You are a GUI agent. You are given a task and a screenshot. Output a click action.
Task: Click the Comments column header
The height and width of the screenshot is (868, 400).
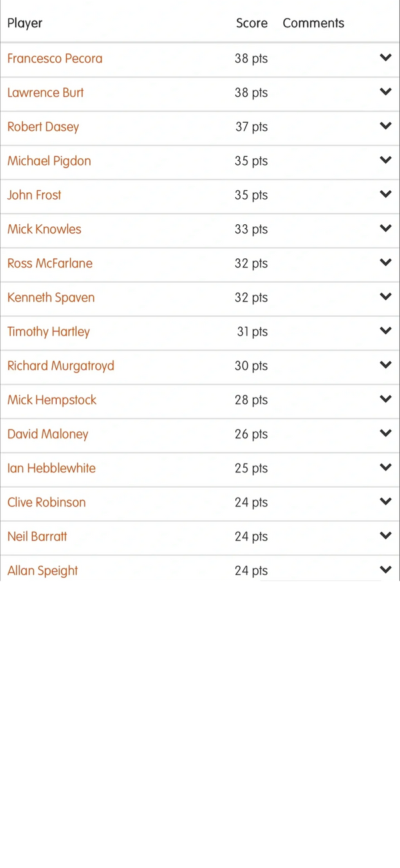313,23
